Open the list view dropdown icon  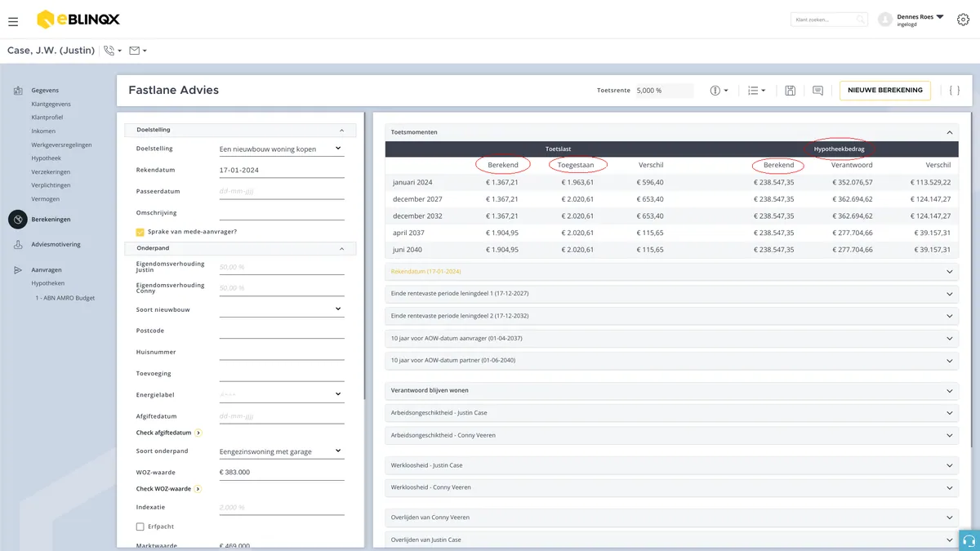pos(756,91)
